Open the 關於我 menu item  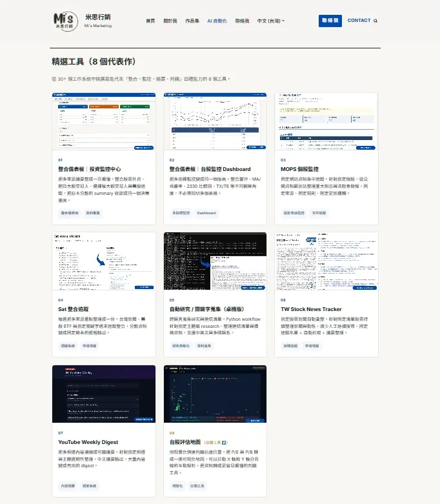tap(170, 21)
